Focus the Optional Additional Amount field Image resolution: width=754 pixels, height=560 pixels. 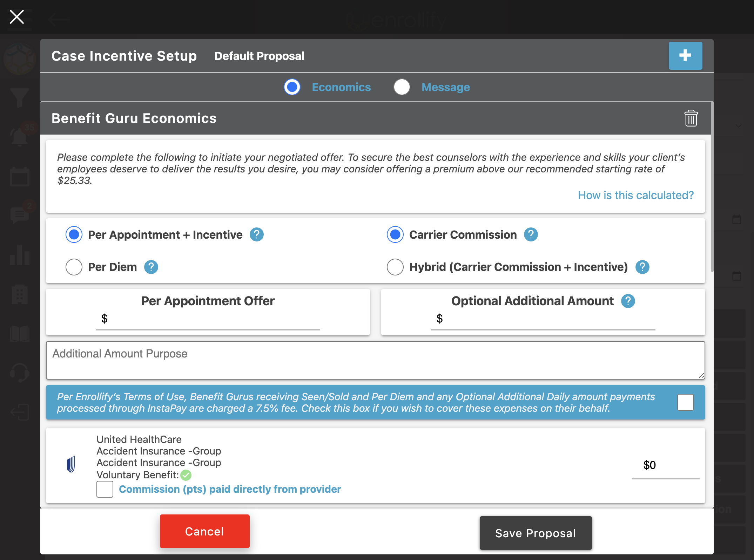coord(543,319)
